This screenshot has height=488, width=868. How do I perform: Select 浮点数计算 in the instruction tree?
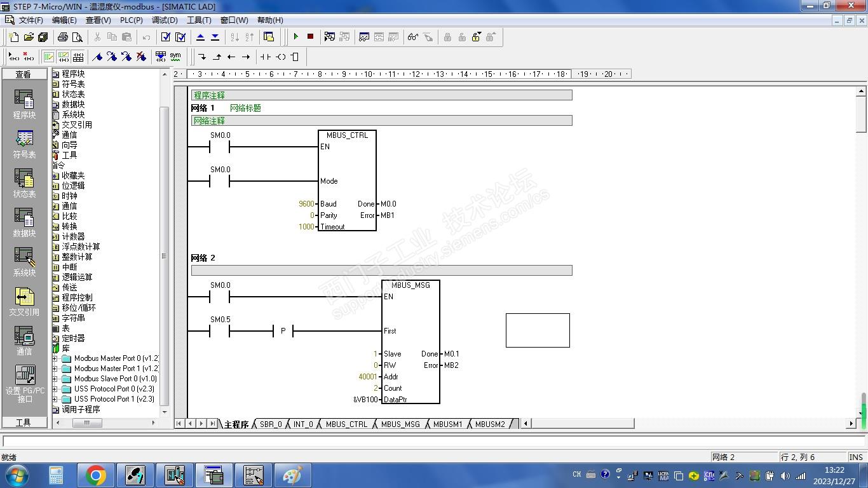pyautogui.click(x=81, y=247)
